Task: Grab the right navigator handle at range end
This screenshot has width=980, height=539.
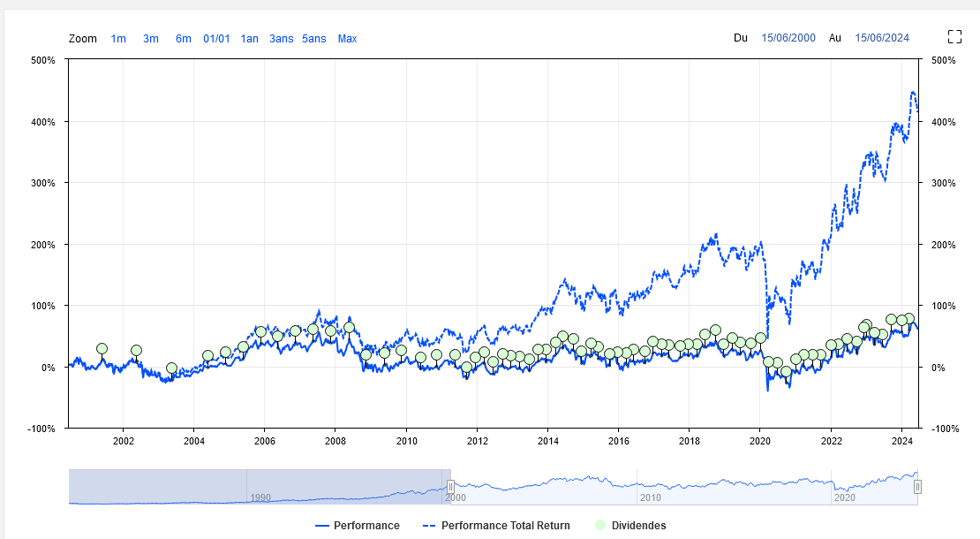Action: pyautogui.click(x=917, y=487)
